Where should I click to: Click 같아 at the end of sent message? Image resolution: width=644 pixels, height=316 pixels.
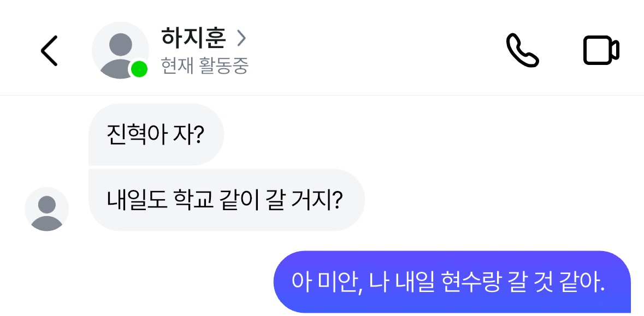coord(582,282)
